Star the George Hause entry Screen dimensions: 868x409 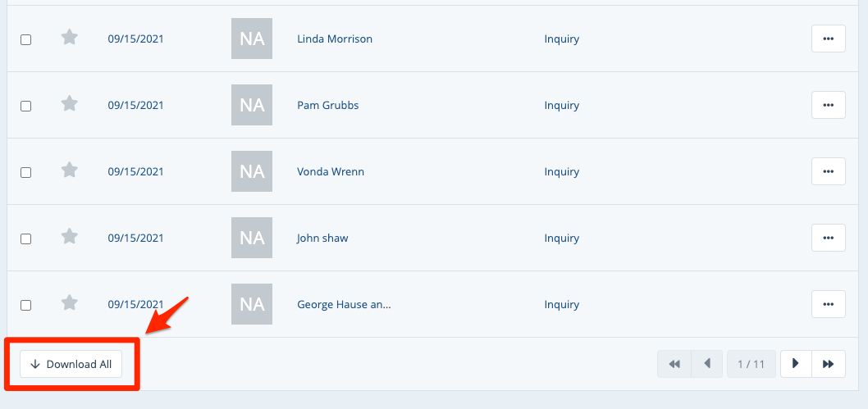tap(70, 302)
